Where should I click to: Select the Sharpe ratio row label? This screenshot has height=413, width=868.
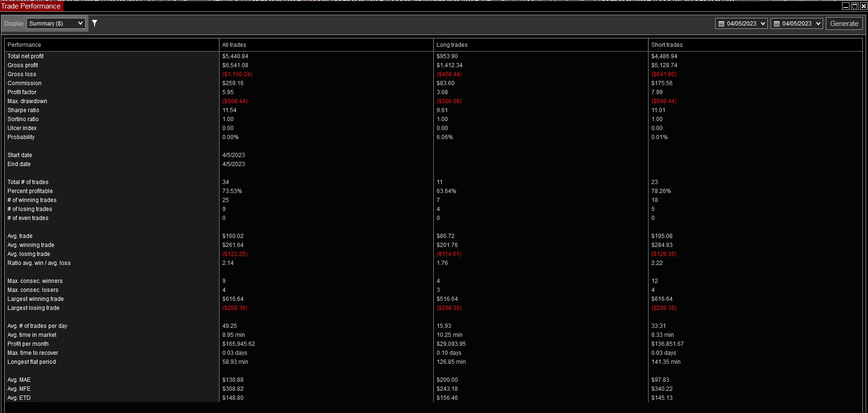coord(23,110)
